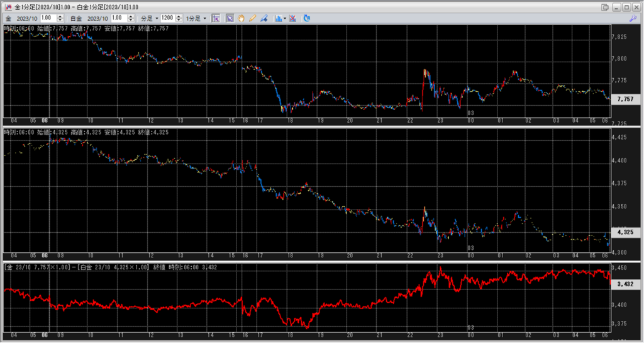The image size is (644, 343).
Task: Increase the 1200 bar count stepper
Action: (x=179, y=16)
